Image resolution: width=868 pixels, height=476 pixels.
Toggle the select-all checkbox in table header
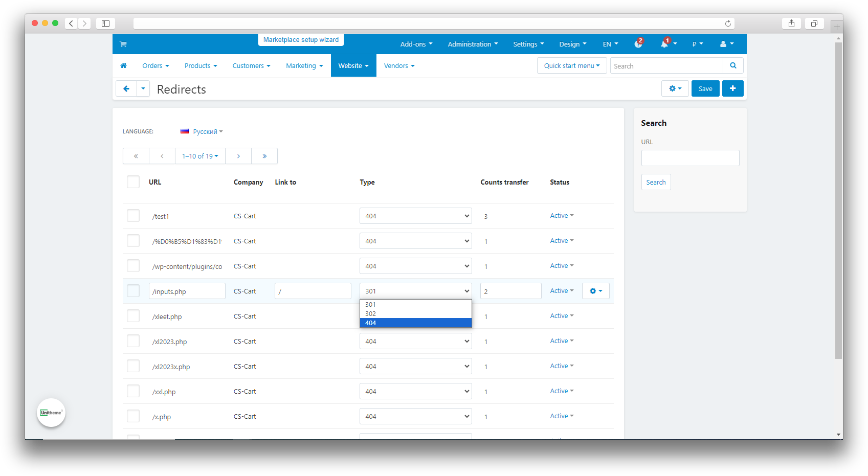tap(133, 182)
